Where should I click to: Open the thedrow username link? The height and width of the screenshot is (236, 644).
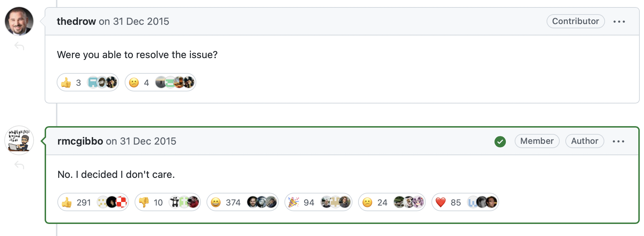[76, 21]
